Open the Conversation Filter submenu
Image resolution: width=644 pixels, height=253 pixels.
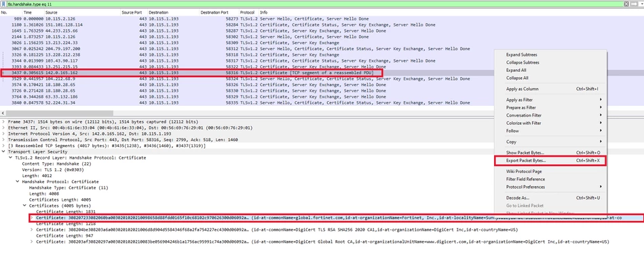pyautogui.click(x=551, y=115)
